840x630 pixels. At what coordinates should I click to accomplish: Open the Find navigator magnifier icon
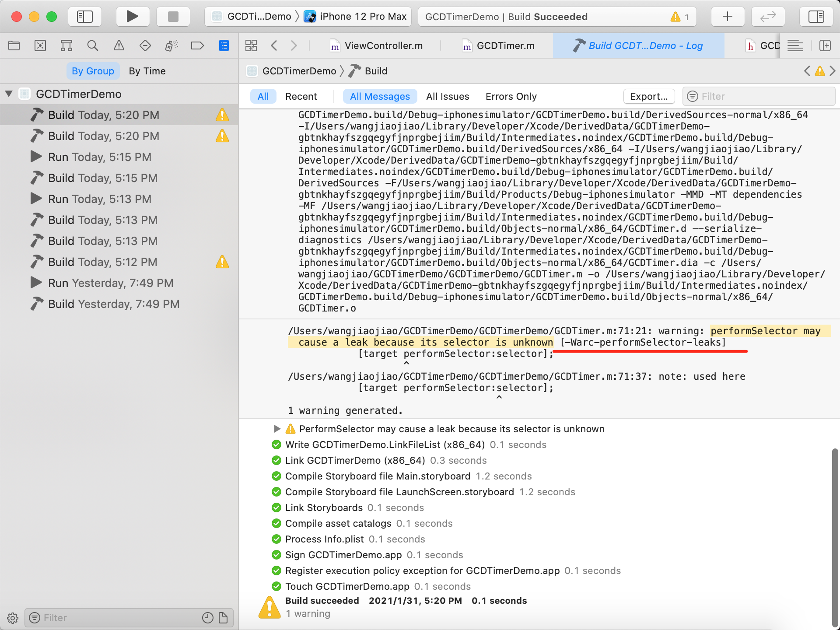[x=92, y=45]
